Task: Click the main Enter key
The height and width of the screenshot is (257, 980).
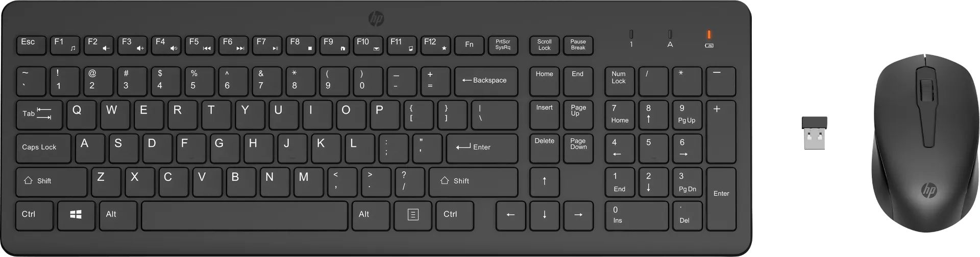Action: point(482,148)
